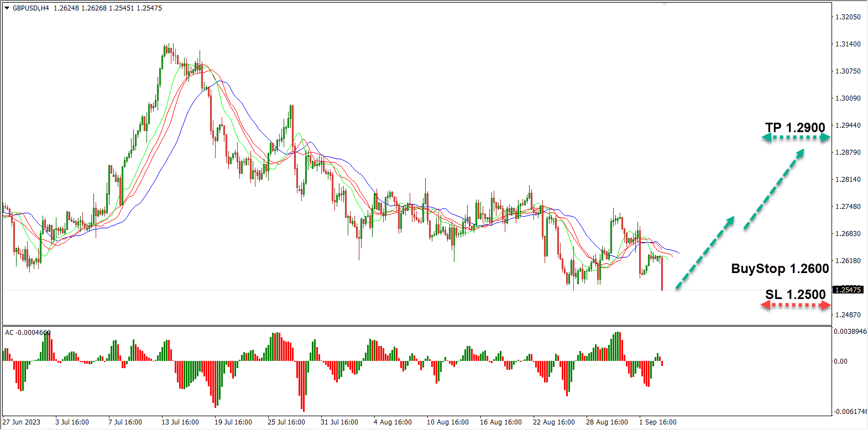Click the 1.29440 price scale value
This screenshot has height=430, width=868.
coord(848,125)
